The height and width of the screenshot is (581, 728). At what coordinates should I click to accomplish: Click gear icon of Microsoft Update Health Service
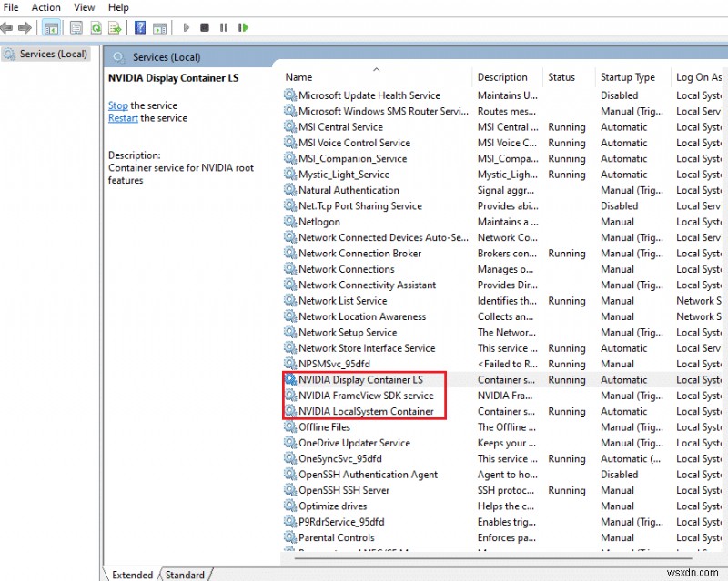(x=290, y=95)
